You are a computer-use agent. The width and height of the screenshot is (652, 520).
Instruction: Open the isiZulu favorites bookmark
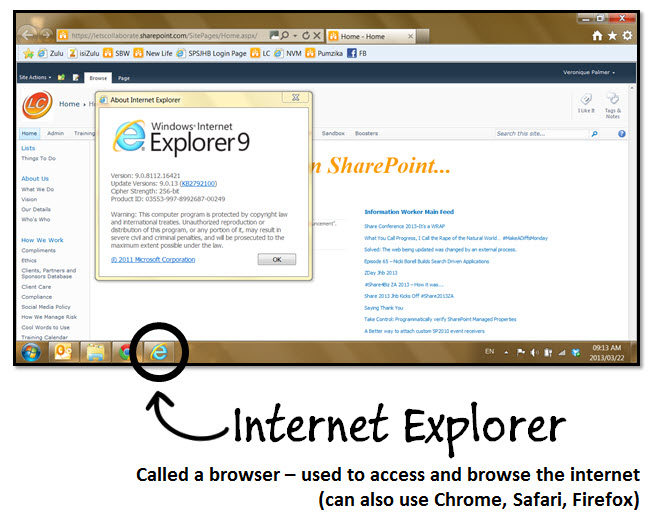click(x=84, y=54)
